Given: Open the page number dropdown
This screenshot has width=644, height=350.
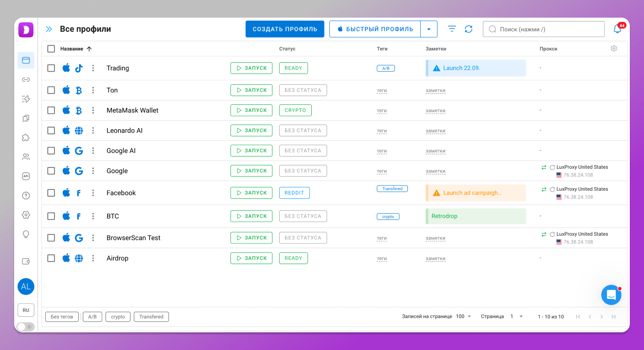Looking at the screenshot, I should (x=516, y=317).
